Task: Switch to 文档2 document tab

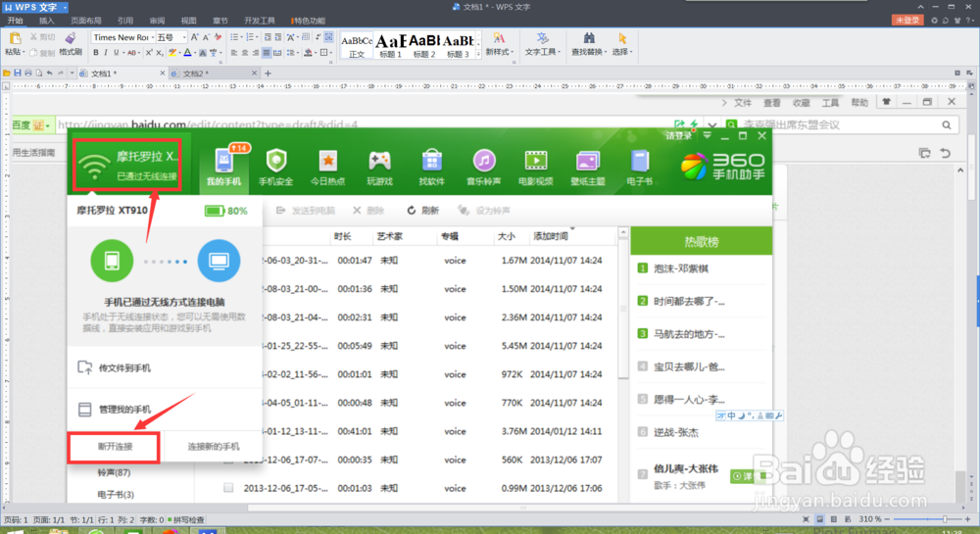Action: click(213, 73)
